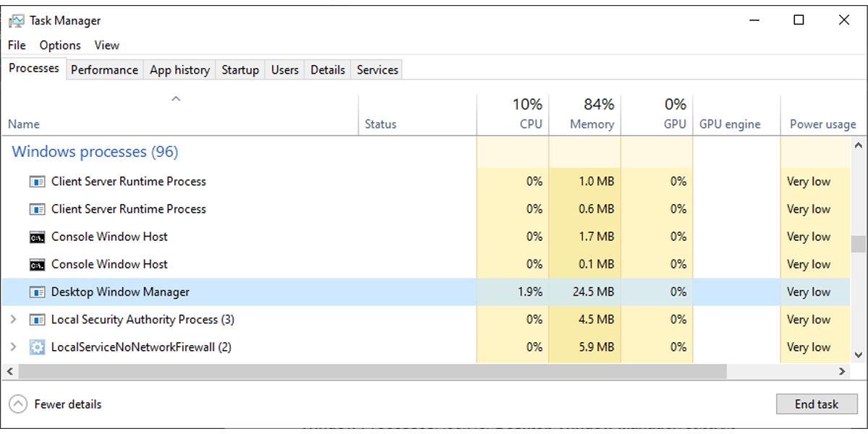Viewport: 868px width, 434px height.
Task: Click the LocalServiceNoNetworkFirewall gear icon
Action: pyautogui.click(x=37, y=347)
